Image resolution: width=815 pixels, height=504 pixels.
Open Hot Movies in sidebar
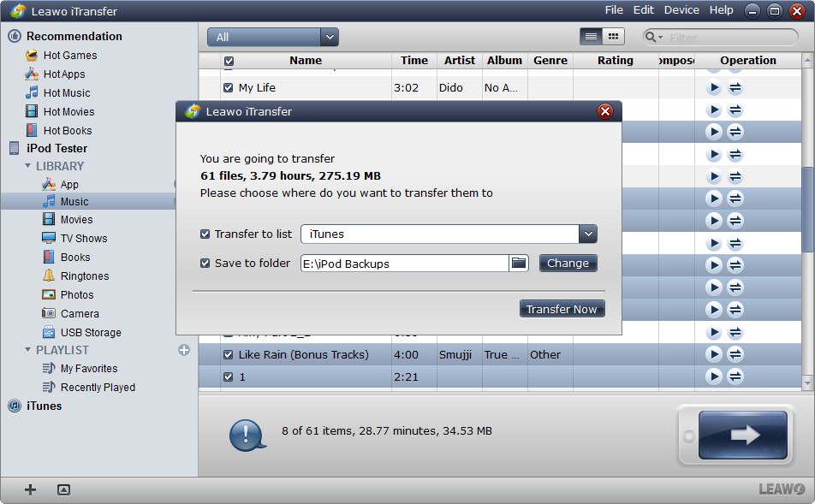(x=60, y=112)
